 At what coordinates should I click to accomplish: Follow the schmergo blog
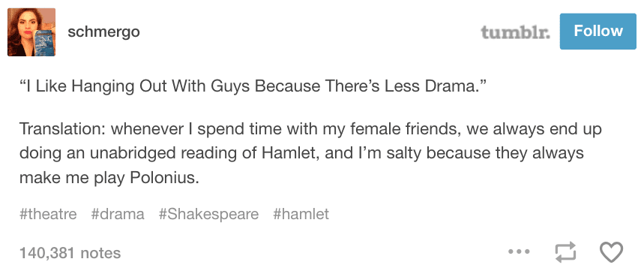coord(598,32)
